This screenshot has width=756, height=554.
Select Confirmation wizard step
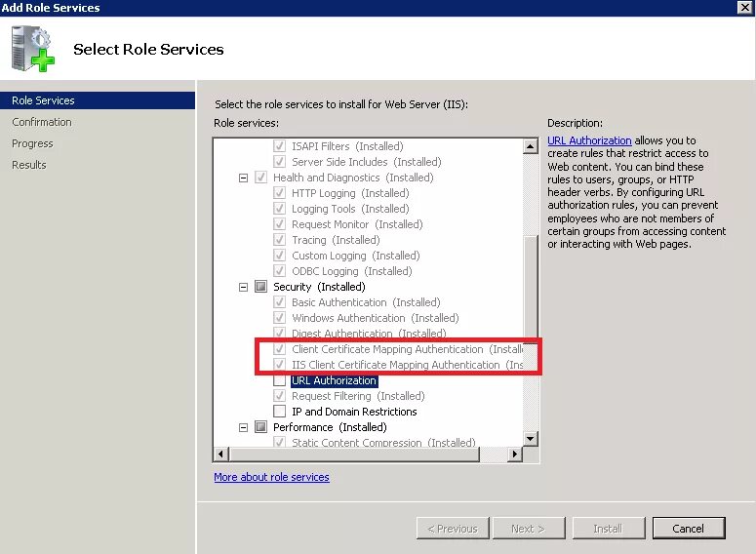42,122
